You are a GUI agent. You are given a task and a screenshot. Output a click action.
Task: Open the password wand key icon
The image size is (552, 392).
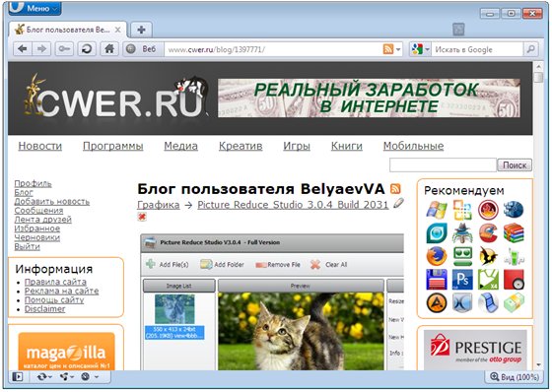point(64,49)
